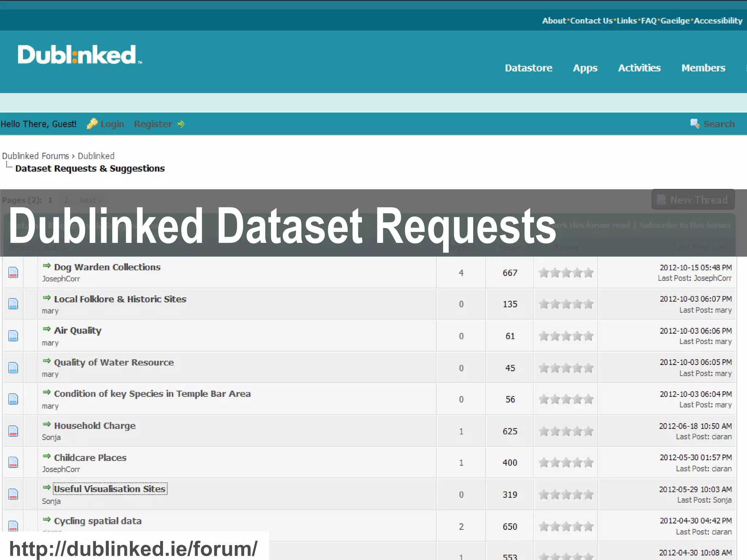Image resolution: width=747 pixels, height=560 pixels.
Task: Go to Dublinked breadcrumb link
Action: 96,156
